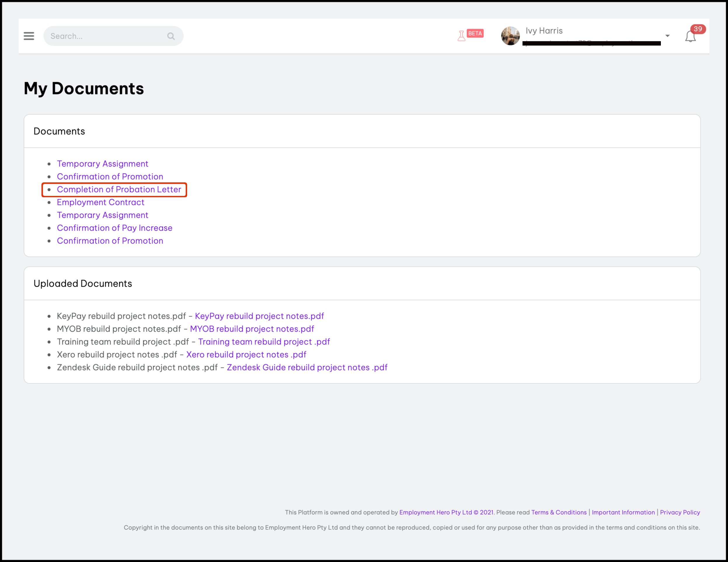Open the hamburger navigation menu
728x562 pixels.
29,36
